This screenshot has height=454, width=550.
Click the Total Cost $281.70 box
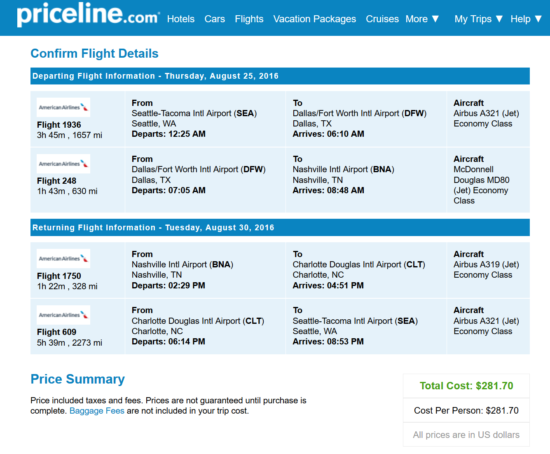[466, 386]
